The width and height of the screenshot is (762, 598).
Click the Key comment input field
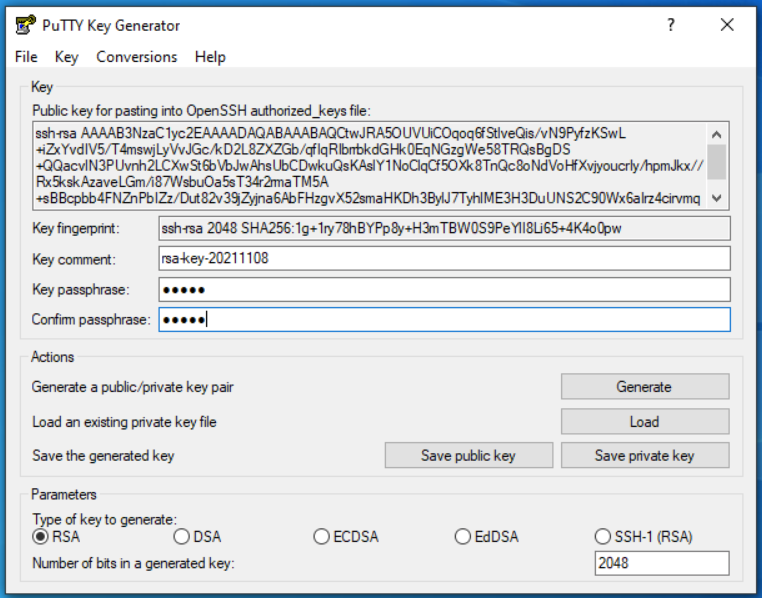tap(444, 259)
